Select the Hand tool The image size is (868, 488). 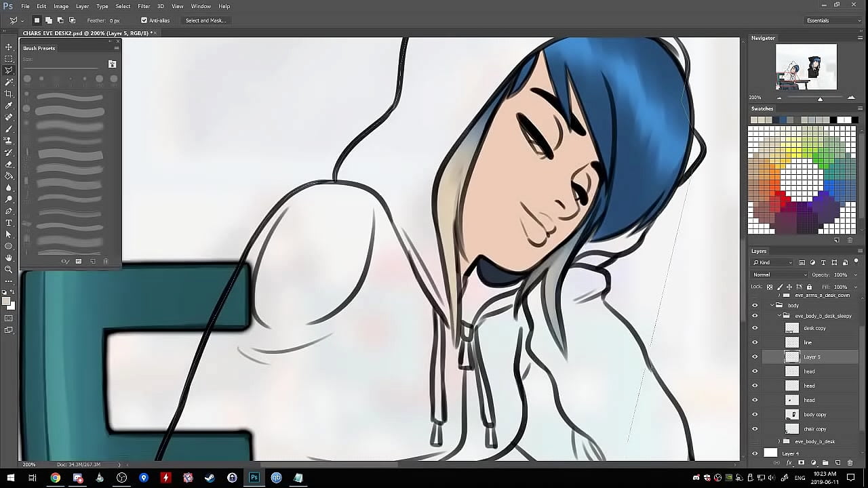pos(9,258)
